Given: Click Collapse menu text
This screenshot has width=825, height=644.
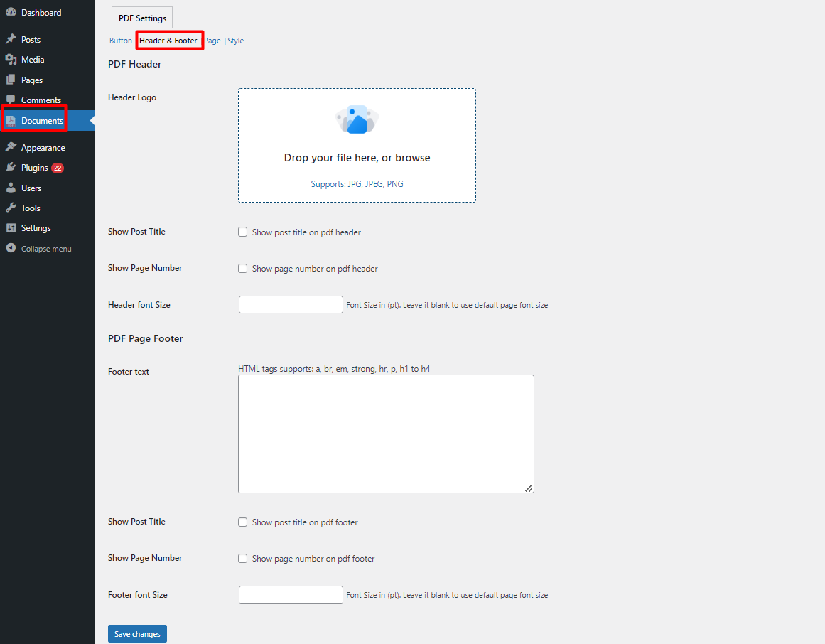Looking at the screenshot, I should [46, 249].
